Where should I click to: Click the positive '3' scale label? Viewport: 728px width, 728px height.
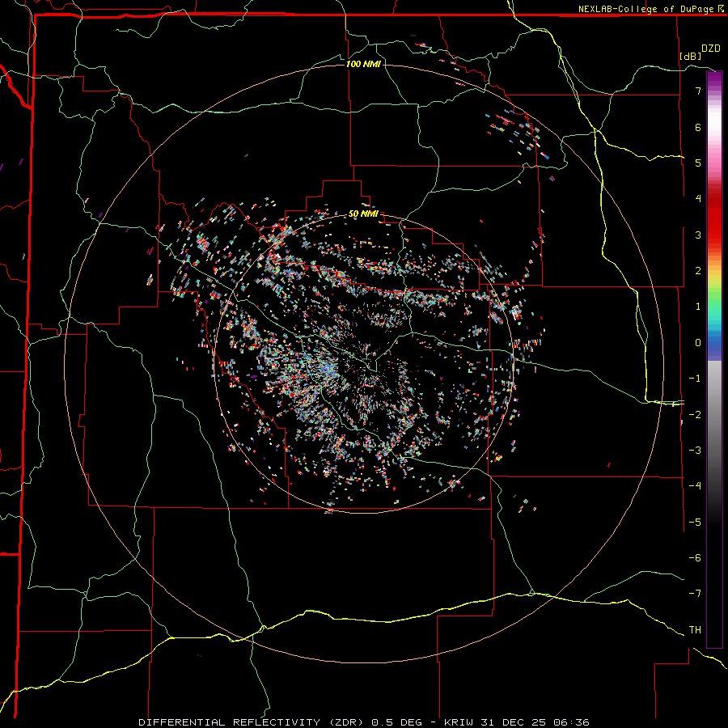point(698,235)
